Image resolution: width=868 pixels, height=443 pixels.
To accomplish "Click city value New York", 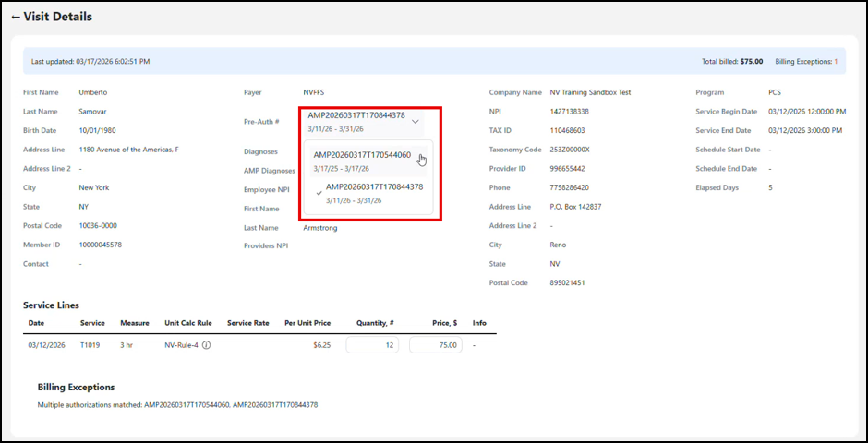I will click(94, 187).
